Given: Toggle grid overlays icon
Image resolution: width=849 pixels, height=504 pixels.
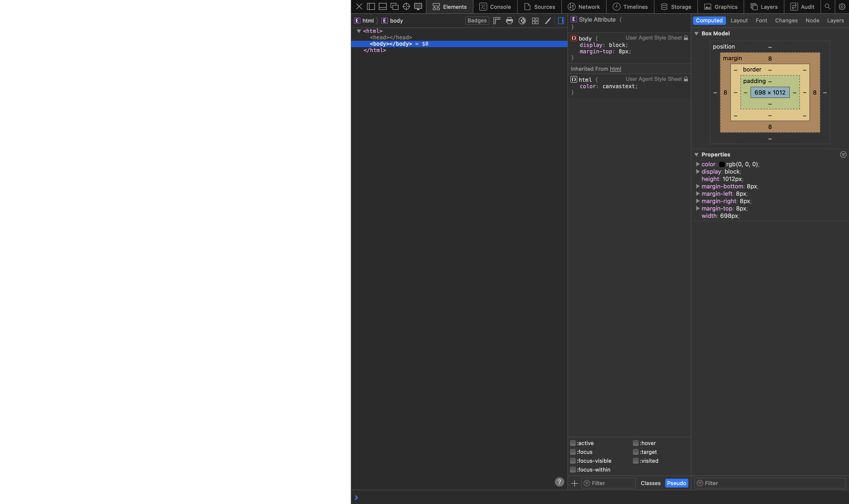Looking at the screenshot, I should 535,20.
